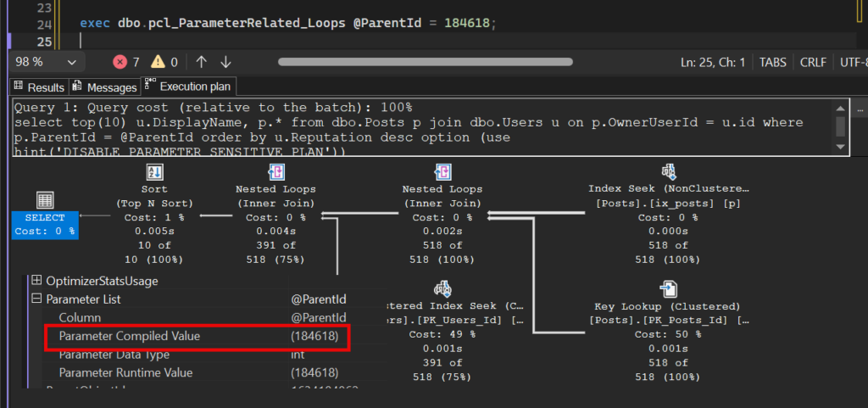Go to next issue with down arrow

[225, 62]
